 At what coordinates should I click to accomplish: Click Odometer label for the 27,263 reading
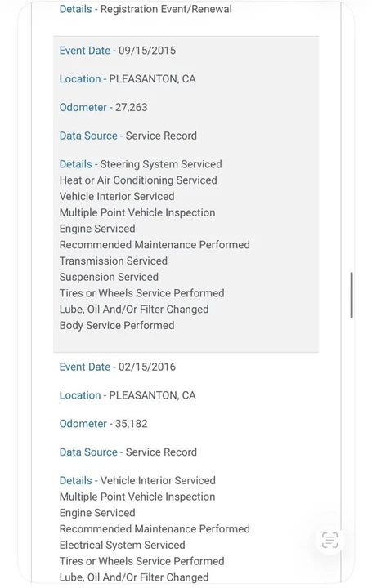point(83,108)
